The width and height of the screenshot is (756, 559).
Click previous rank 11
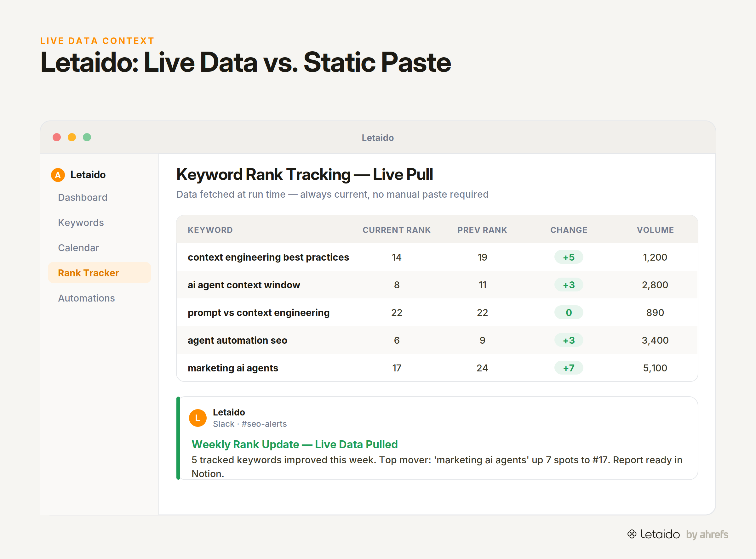click(482, 285)
